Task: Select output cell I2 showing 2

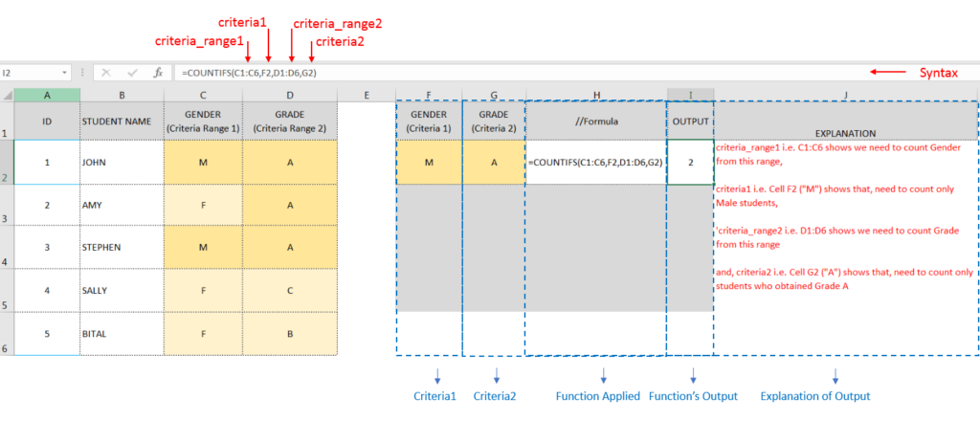Action: click(x=691, y=163)
